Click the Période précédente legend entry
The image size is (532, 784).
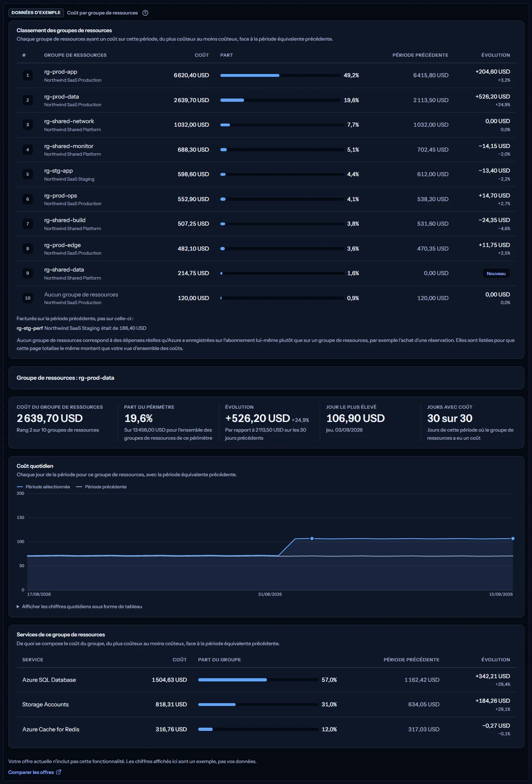[101, 487]
